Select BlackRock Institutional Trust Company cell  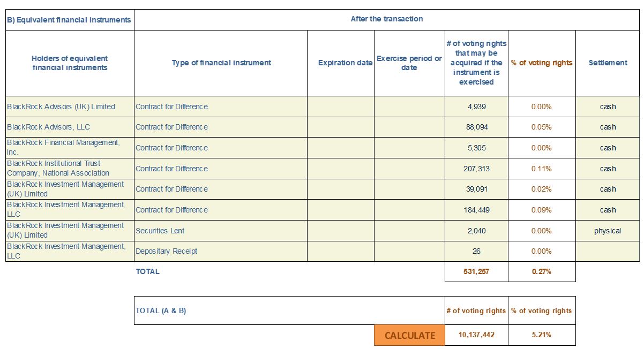coord(70,168)
